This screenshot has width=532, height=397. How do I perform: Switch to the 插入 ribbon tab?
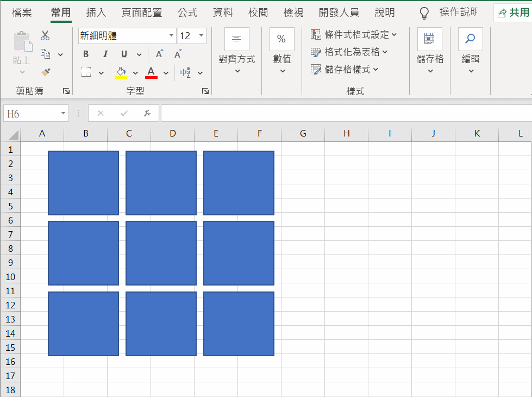(96, 13)
